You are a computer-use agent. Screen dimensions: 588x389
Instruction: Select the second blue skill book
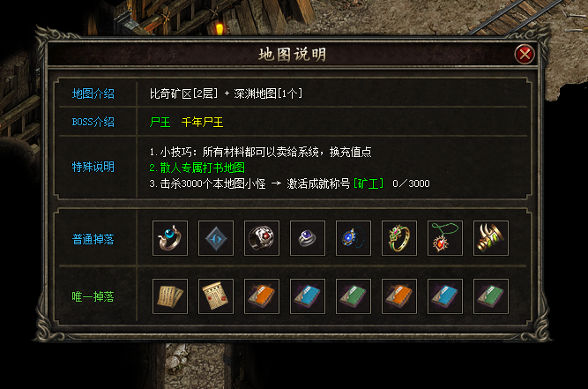(445, 296)
